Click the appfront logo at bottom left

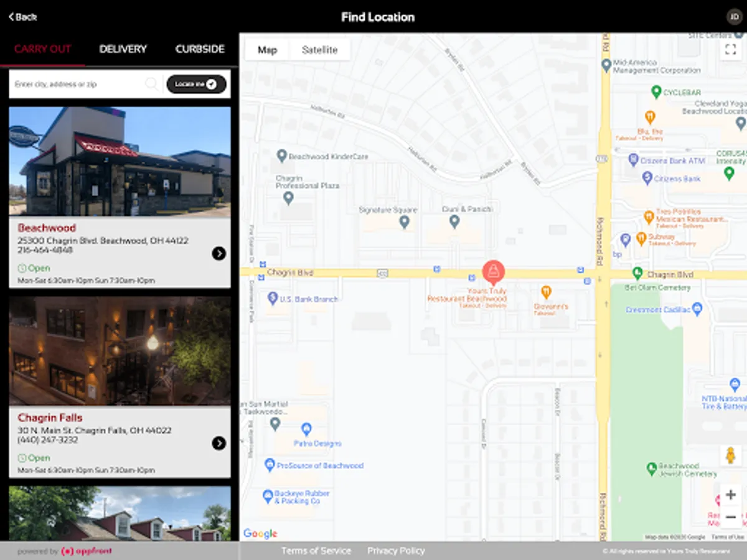(x=87, y=551)
